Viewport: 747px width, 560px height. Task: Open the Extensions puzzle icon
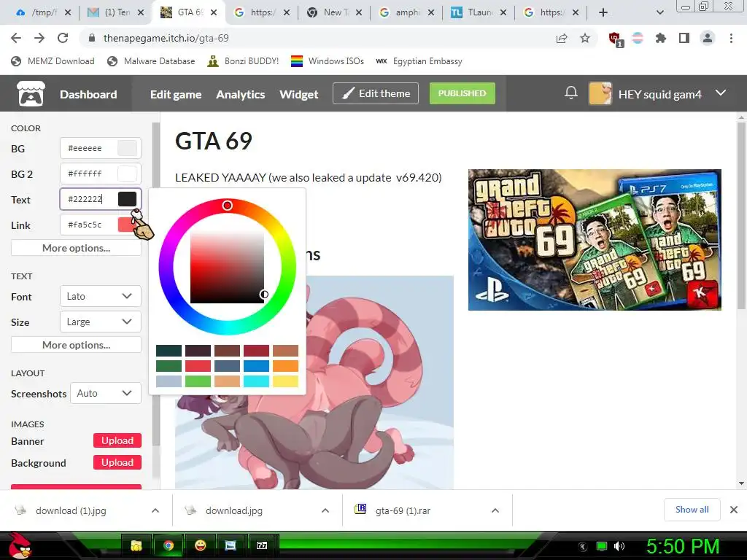pos(661,38)
